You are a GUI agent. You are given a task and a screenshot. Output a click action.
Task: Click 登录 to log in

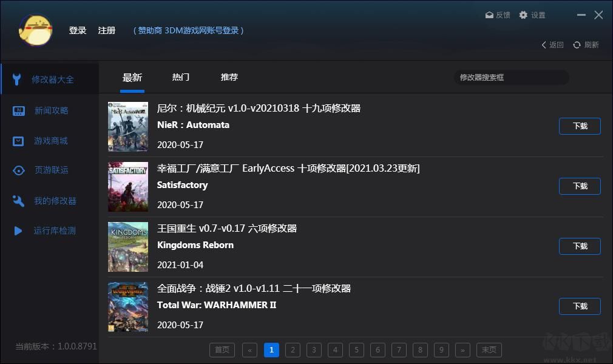click(x=78, y=30)
